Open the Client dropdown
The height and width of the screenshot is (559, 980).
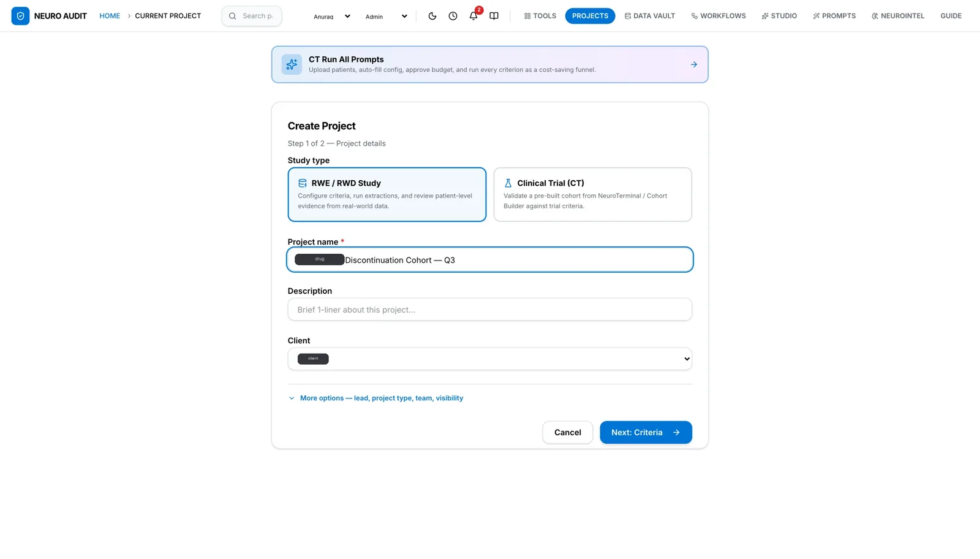[x=490, y=359]
